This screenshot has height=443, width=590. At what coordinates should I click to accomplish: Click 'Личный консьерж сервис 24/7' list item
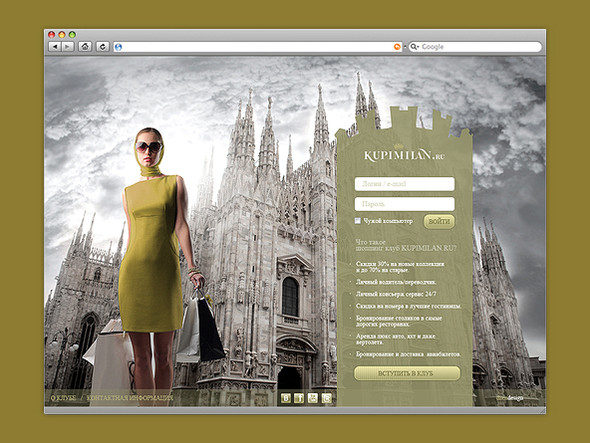396,294
